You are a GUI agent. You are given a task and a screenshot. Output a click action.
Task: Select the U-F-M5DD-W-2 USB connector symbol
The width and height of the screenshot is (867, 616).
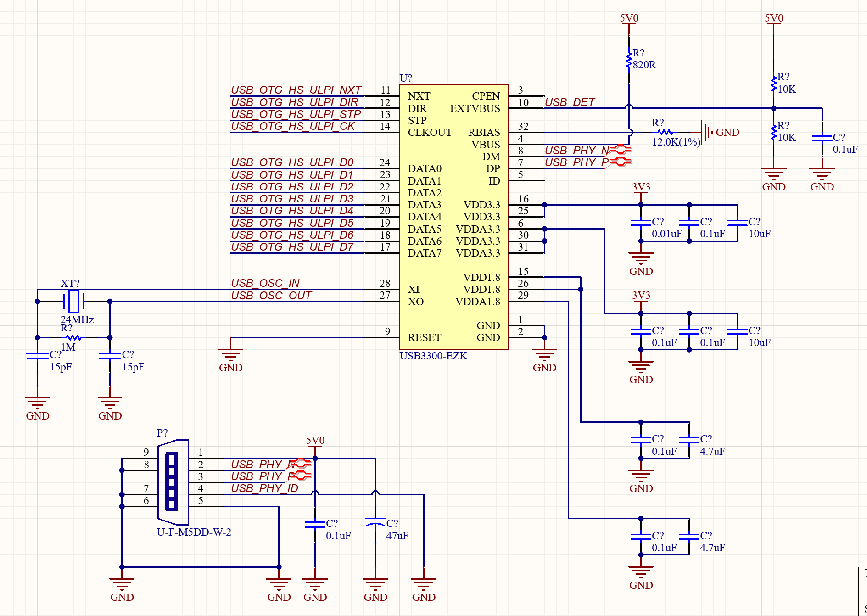coord(173,482)
